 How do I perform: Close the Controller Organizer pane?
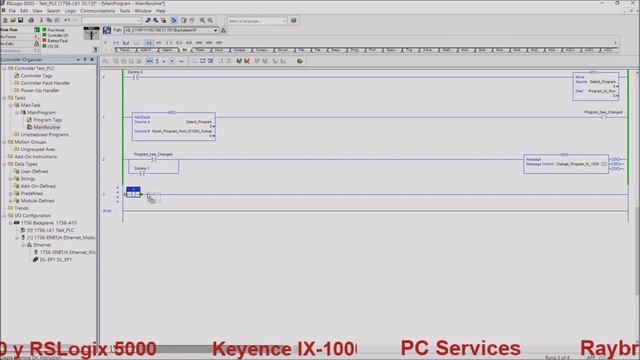pos(92,60)
